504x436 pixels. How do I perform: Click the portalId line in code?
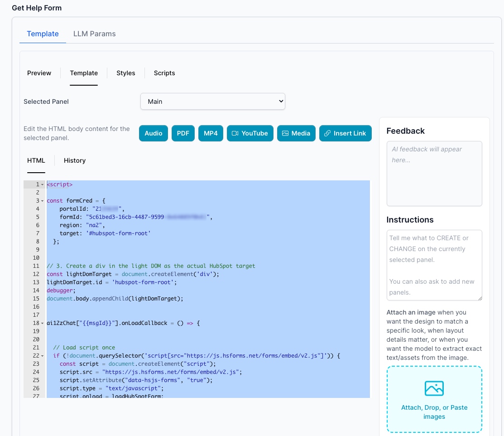pos(92,209)
